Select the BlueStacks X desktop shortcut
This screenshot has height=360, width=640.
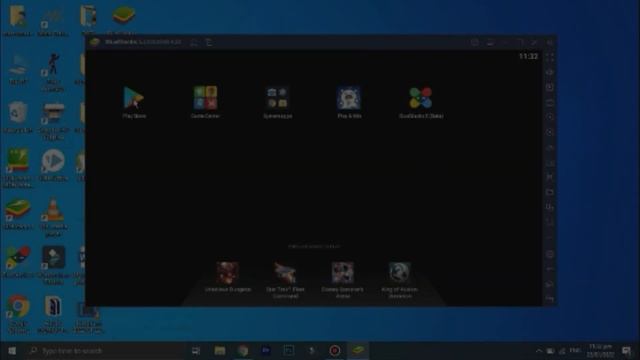click(x=18, y=262)
